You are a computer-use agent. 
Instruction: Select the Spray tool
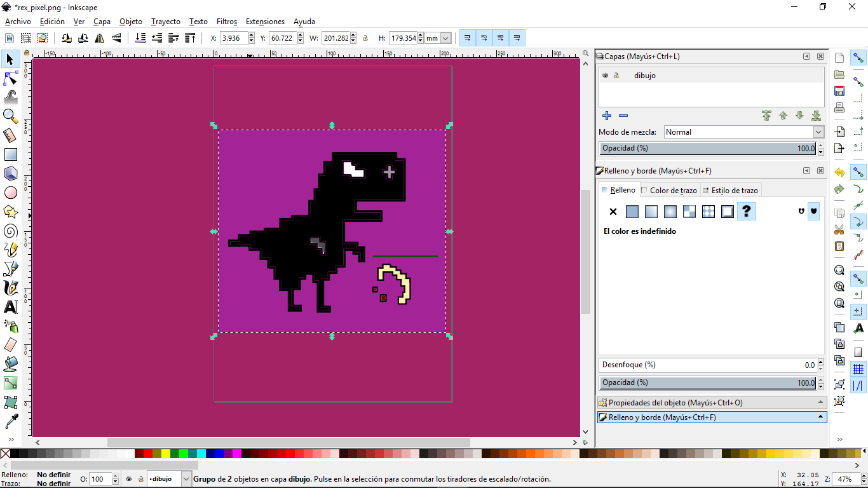point(10,326)
